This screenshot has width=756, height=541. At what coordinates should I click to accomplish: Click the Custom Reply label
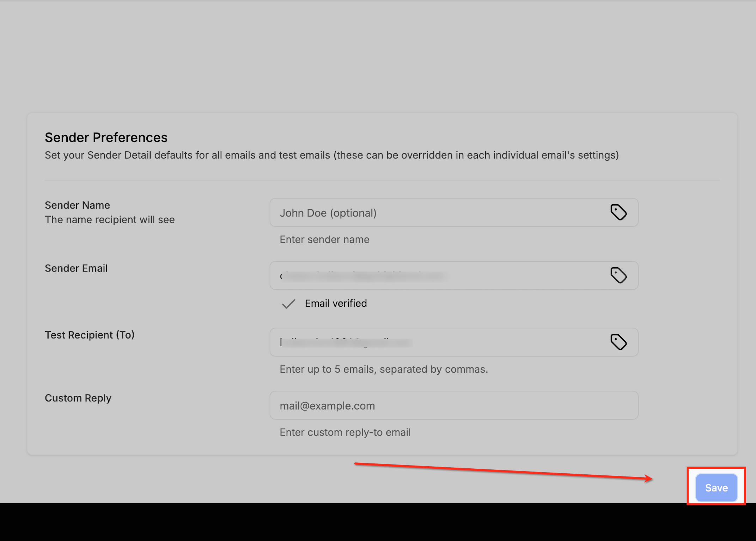[x=78, y=398]
